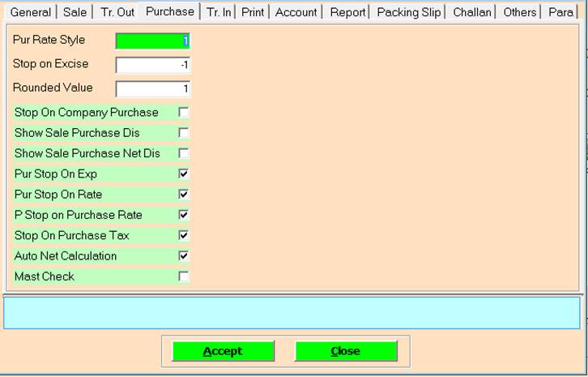Screen dimensions: 588x377
Task: Tick the Show Sale Purchase Dis checkbox
Action: [x=184, y=133]
